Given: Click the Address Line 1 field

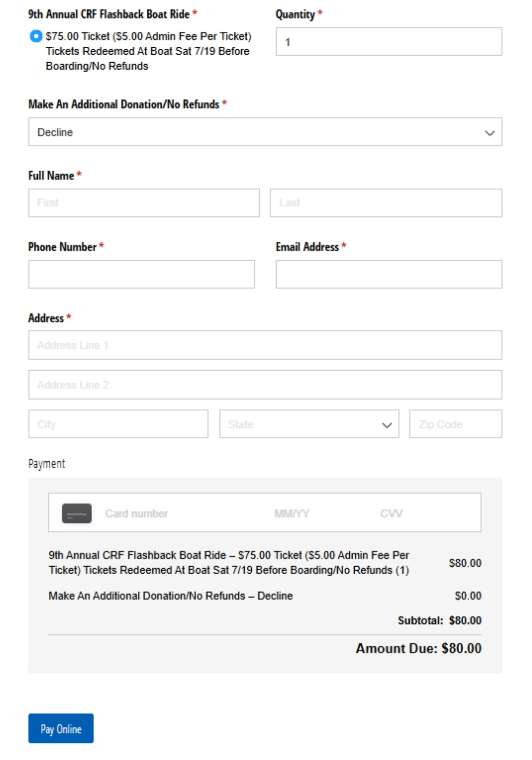Looking at the screenshot, I should click(265, 345).
